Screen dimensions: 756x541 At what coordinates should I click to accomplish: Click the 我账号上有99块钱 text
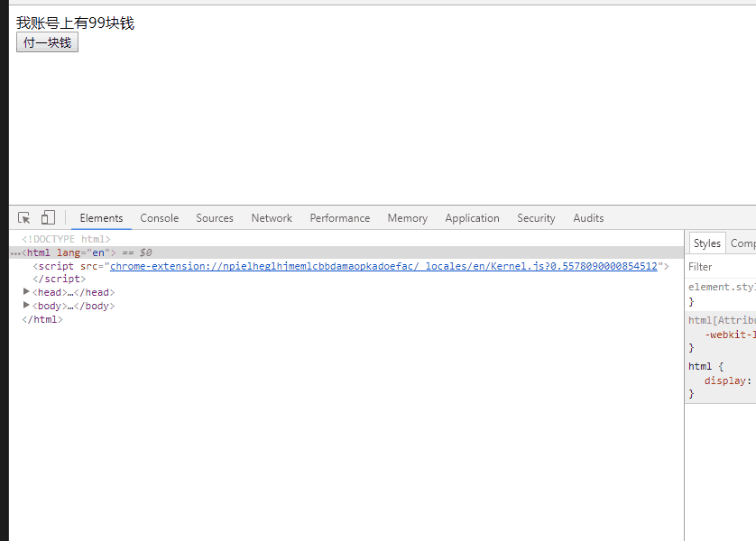75,23
